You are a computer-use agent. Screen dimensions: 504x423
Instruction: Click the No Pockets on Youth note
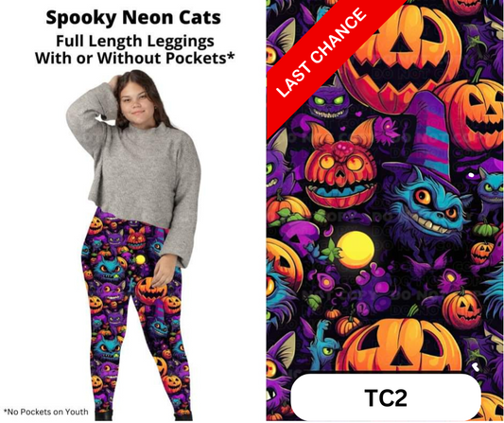46,412
